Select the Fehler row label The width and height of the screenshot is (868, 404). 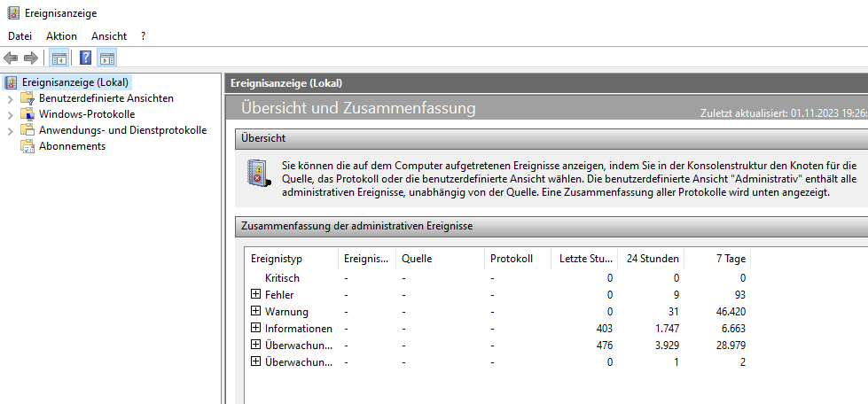coord(279,294)
